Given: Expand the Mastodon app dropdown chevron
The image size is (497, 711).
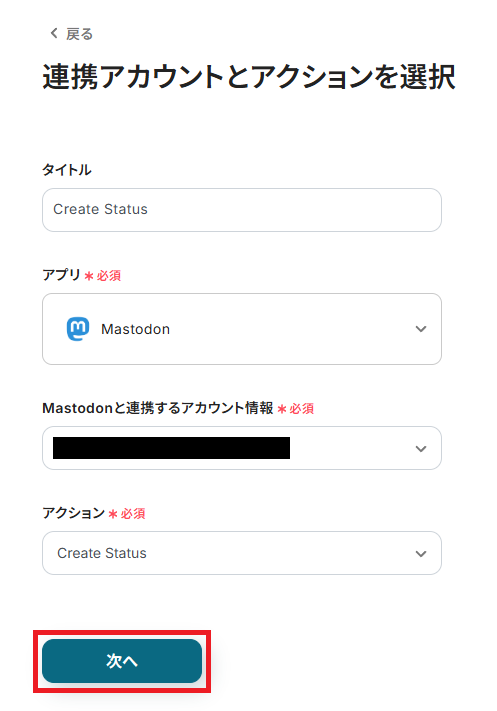Looking at the screenshot, I should (x=421, y=329).
